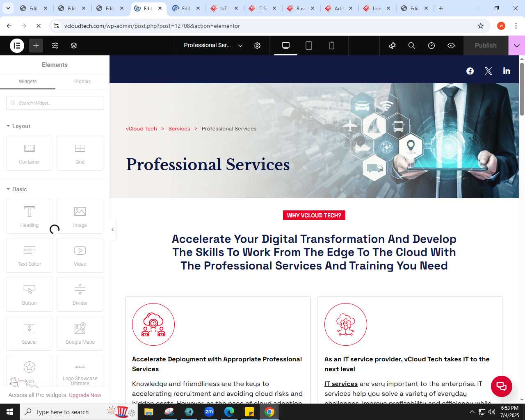Click the IT services link

341,384
